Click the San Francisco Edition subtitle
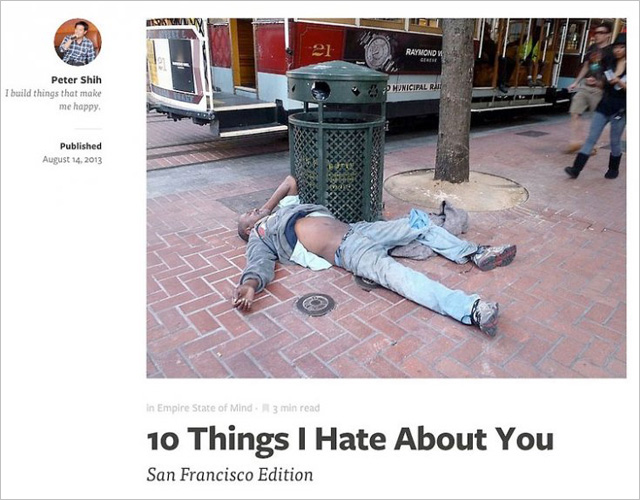The width and height of the screenshot is (640, 500). pos(230,475)
